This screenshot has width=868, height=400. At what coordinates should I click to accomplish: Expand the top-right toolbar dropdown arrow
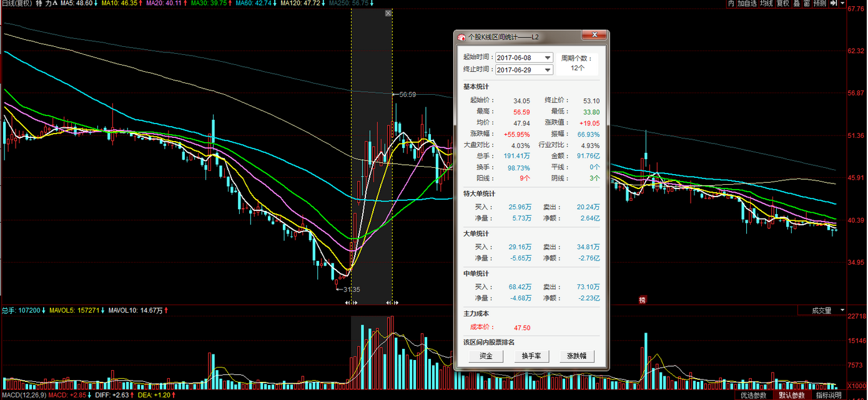tap(844, 4)
